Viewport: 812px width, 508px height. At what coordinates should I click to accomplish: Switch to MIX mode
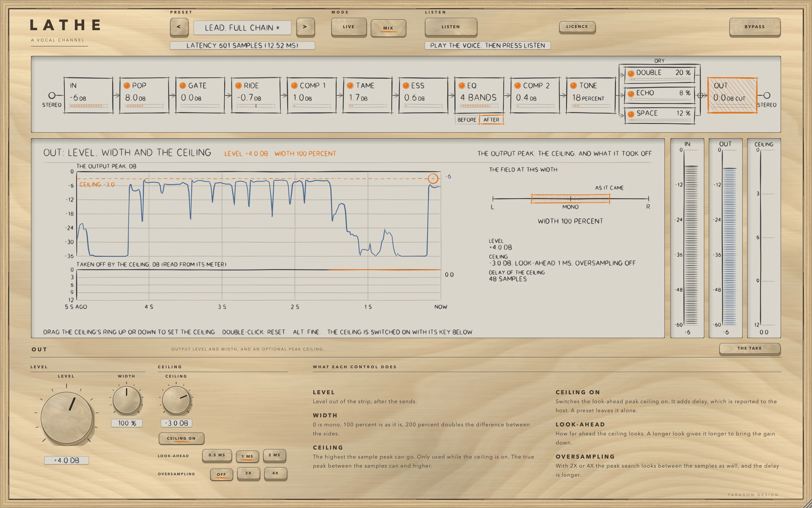[x=388, y=28]
